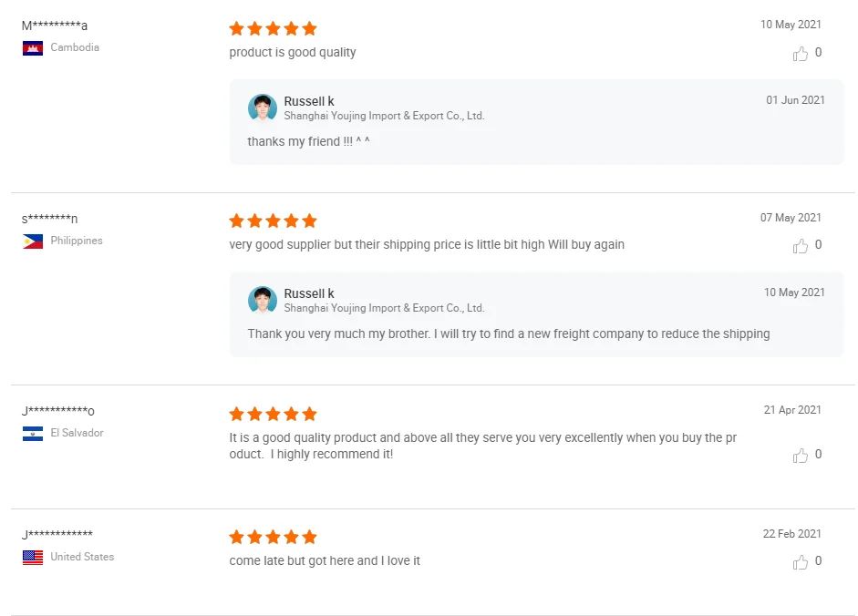858x616 pixels.
Task: Like the Cambodia review with thumbs-up
Action: (801, 54)
